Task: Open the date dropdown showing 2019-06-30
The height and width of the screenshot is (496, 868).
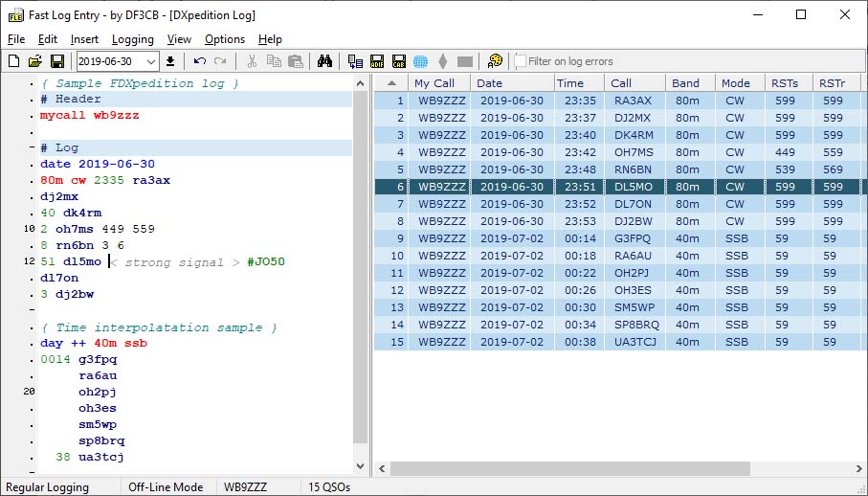Action: click(x=151, y=61)
